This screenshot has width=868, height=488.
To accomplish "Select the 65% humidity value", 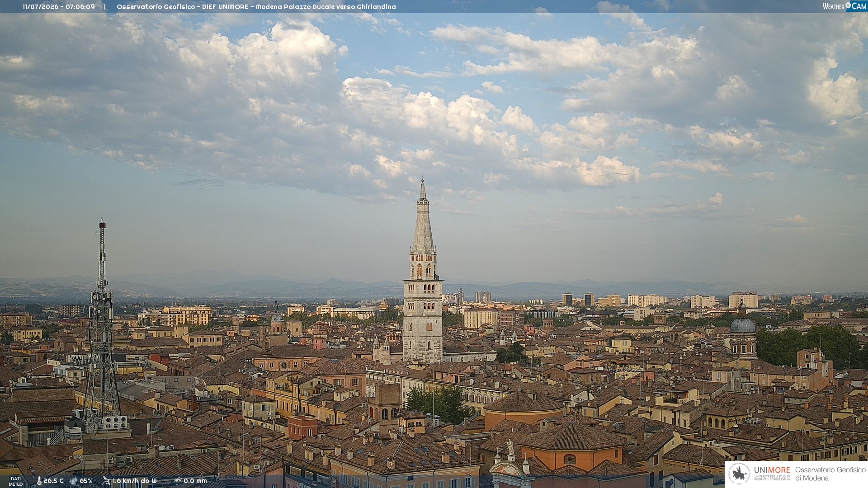I will click(86, 481).
